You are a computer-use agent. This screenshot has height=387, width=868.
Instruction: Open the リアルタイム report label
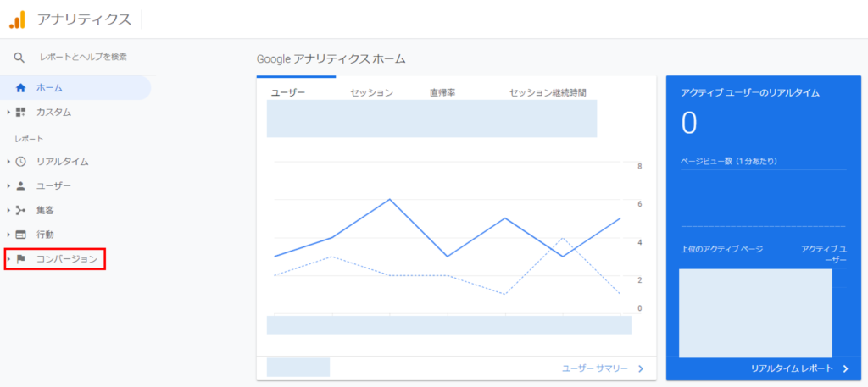pyautogui.click(x=62, y=162)
